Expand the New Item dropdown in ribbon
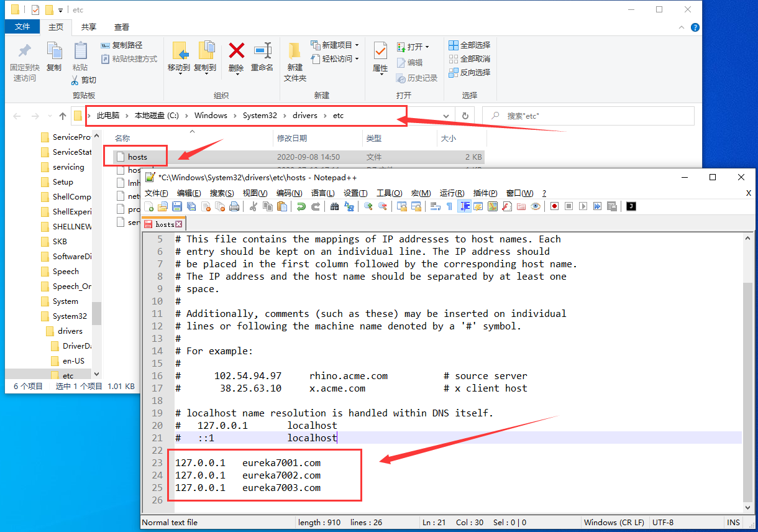758x532 pixels. 357,45
